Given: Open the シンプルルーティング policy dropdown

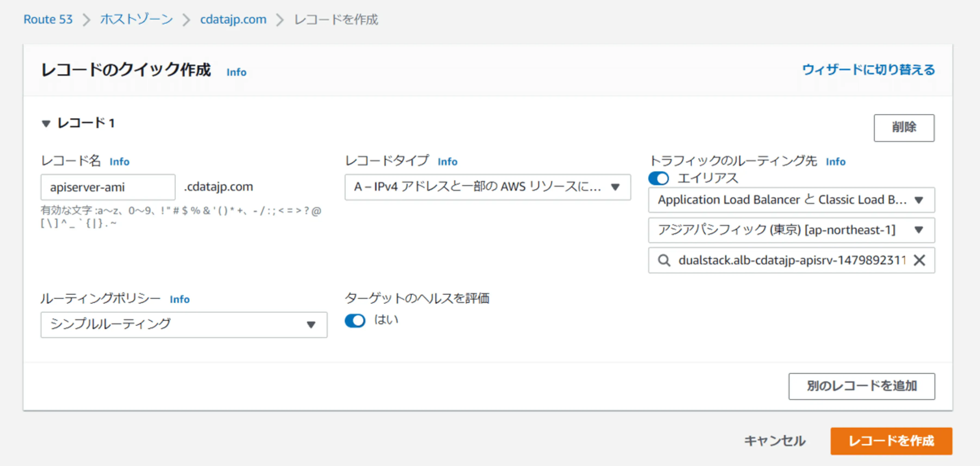Looking at the screenshot, I should [x=184, y=325].
